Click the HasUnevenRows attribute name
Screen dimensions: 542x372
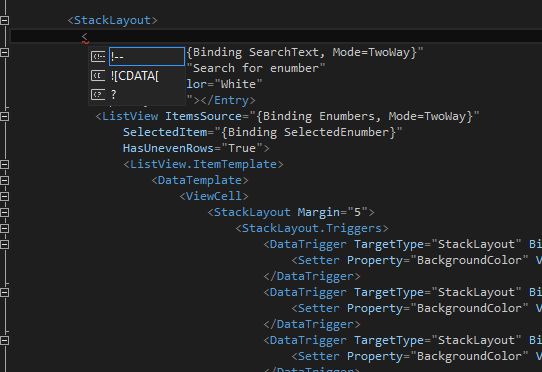pyautogui.click(x=169, y=148)
